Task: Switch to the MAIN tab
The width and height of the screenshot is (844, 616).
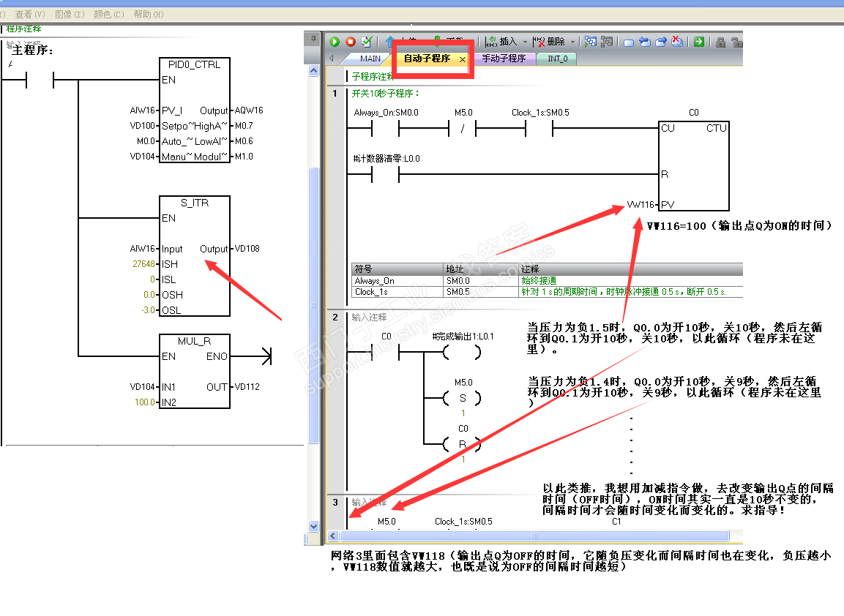Action: point(370,59)
